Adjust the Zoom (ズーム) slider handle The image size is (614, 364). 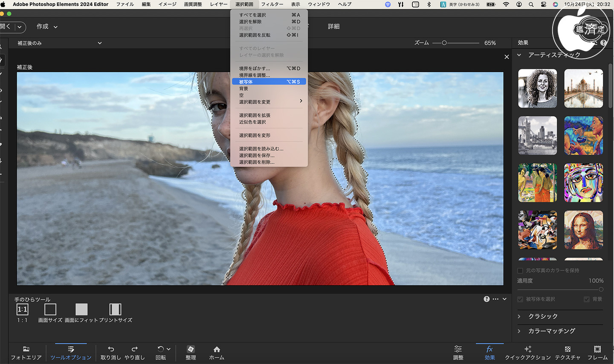(x=444, y=43)
